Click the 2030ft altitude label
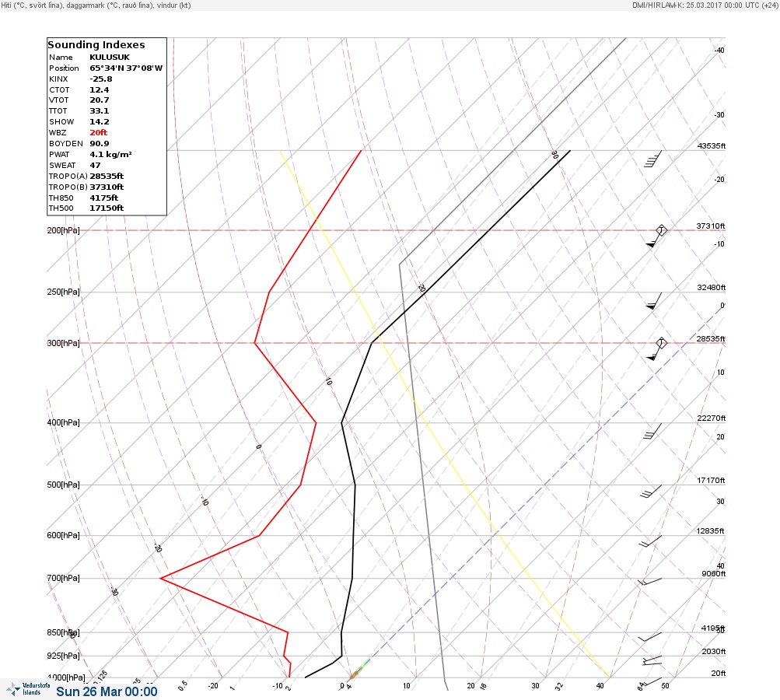 pyautogui.click(x=714, y=651)
